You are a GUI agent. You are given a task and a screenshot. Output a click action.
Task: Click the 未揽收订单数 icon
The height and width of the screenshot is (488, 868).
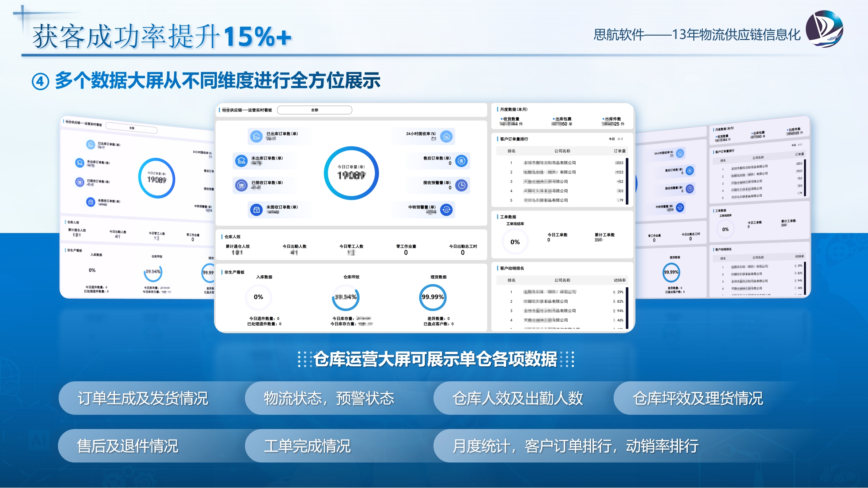(256, 209)
